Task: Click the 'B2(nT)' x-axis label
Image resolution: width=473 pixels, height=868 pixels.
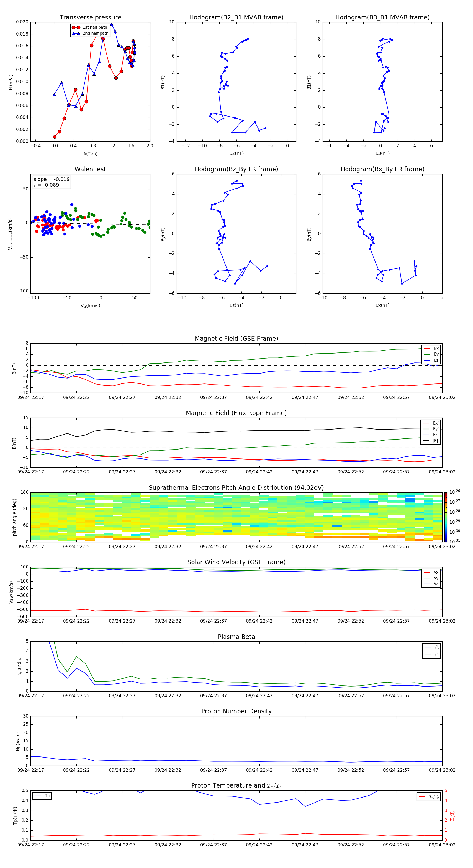Action: tap(236, 153)
